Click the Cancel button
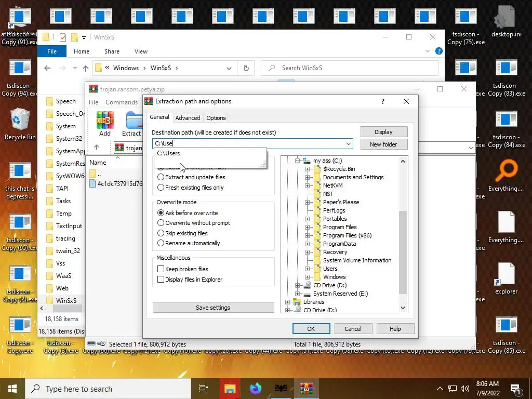Image resolution: width=532 pixels, height=399 pixels. point(353,329)
